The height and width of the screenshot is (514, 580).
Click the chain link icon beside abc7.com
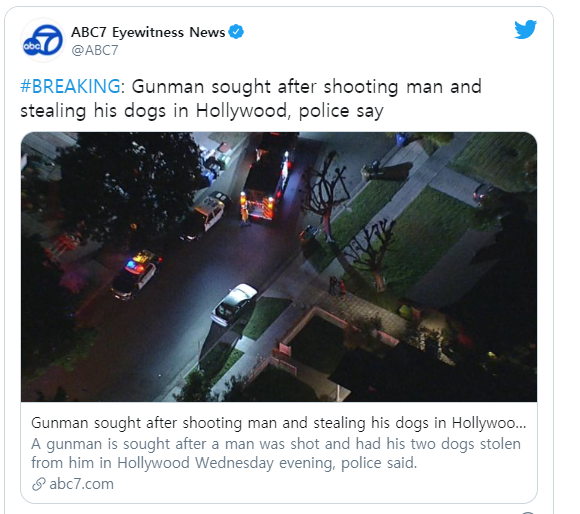coord(38,484)
